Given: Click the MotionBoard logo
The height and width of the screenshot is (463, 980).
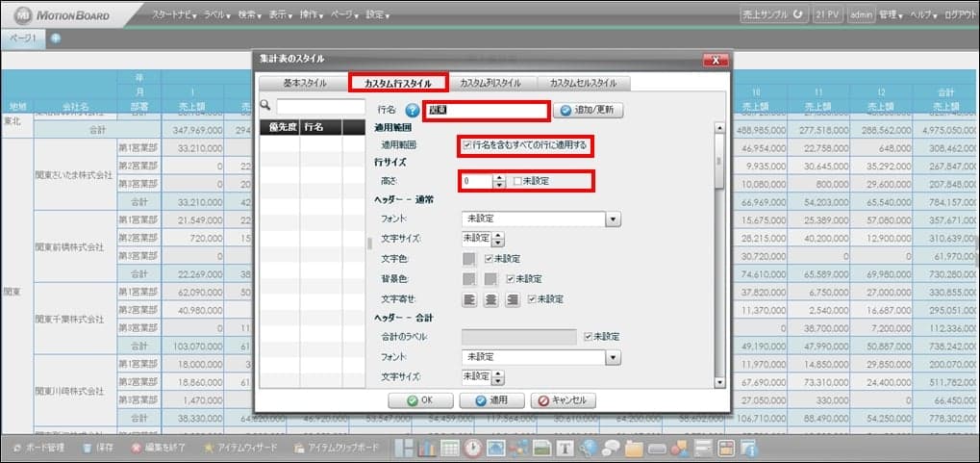Looking at the screenshot, I should tap(62, 14).
